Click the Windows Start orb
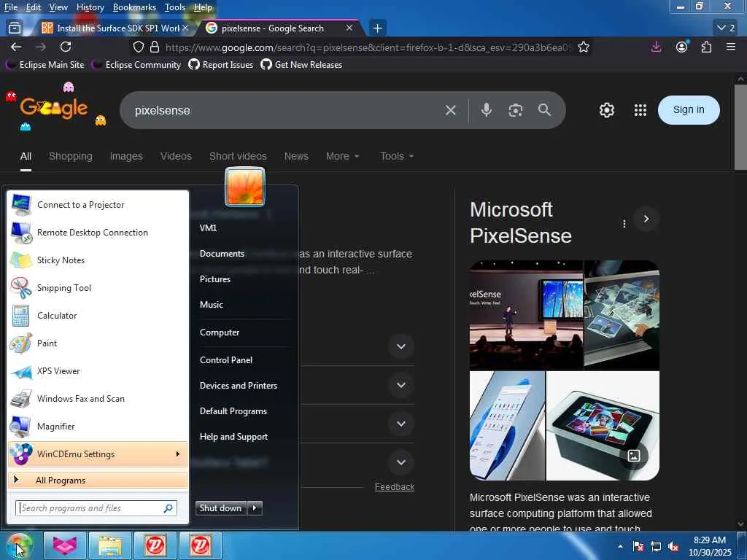 tap(18, 545)
